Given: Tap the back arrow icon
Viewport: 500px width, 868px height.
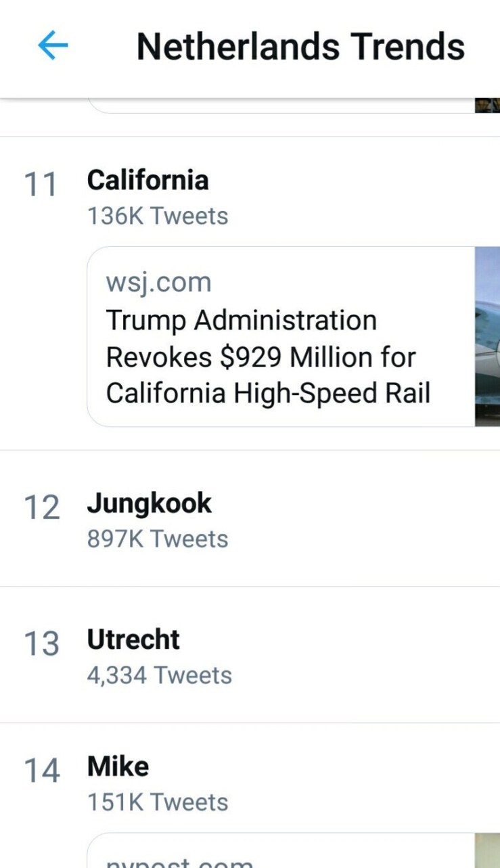Looking at the screenshot, I should click(53, 46).
